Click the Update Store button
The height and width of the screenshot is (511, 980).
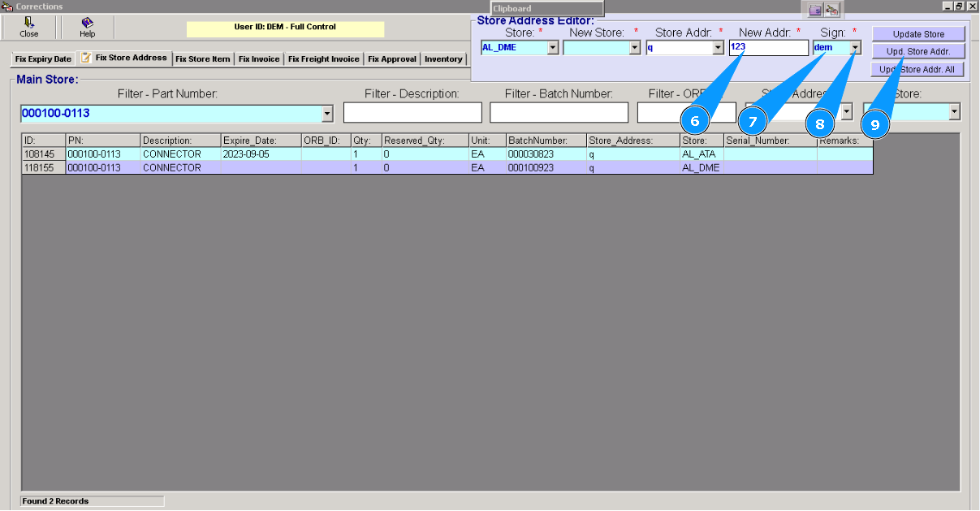click(x=918, y=34)
